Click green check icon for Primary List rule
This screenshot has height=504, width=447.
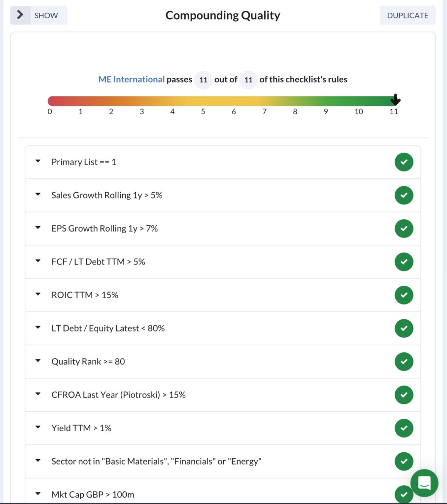click(x=404, y=162)
